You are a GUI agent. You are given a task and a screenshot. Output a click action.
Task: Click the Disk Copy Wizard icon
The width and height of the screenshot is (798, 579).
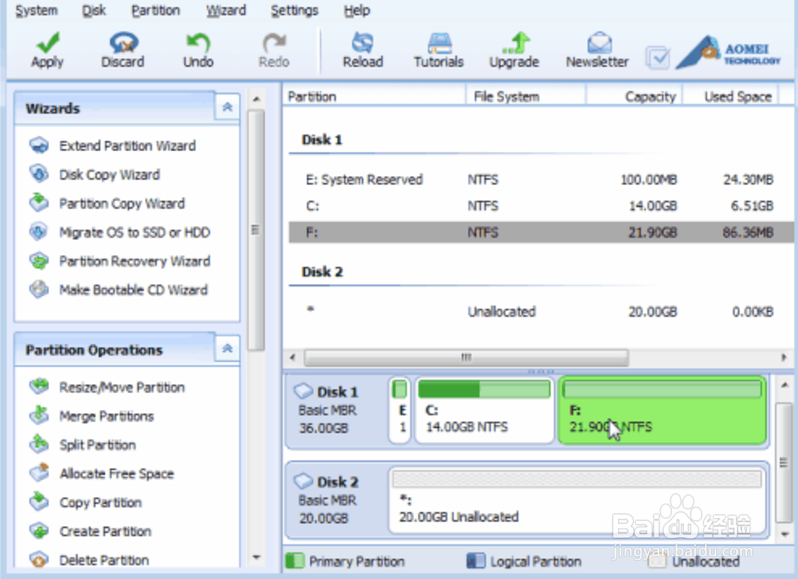39,174
